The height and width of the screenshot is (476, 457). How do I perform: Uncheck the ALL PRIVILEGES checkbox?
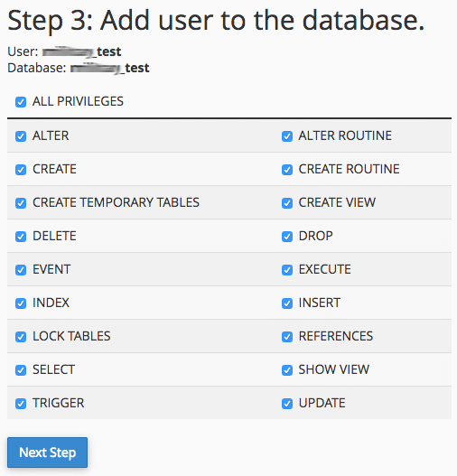(21, 102)
